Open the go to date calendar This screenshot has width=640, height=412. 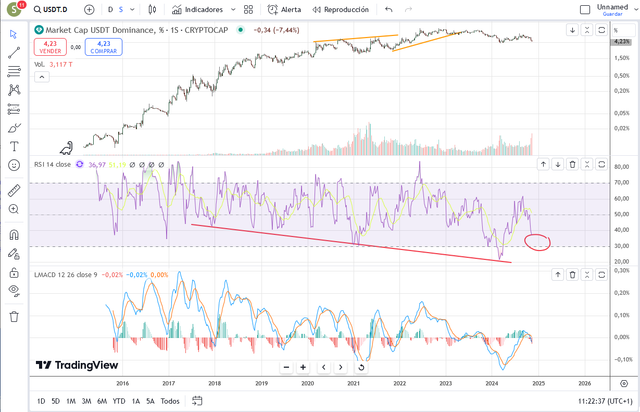pos(197,401)
